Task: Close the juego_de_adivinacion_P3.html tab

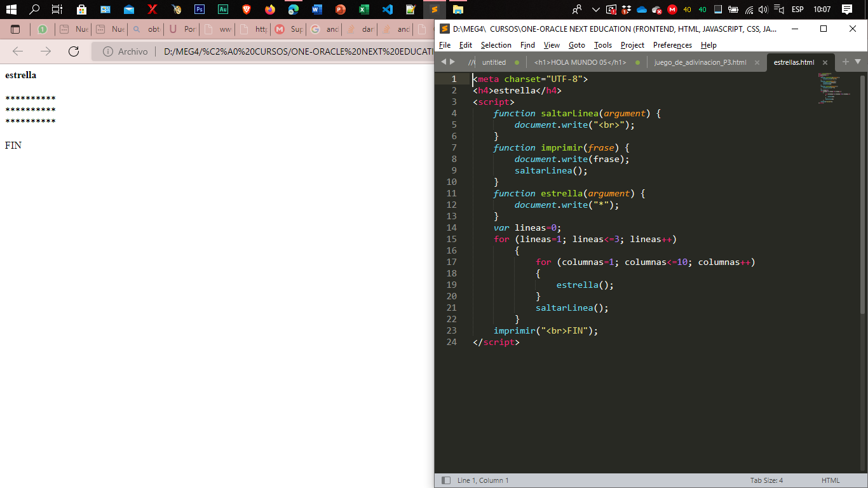Action: click(757, 62)
